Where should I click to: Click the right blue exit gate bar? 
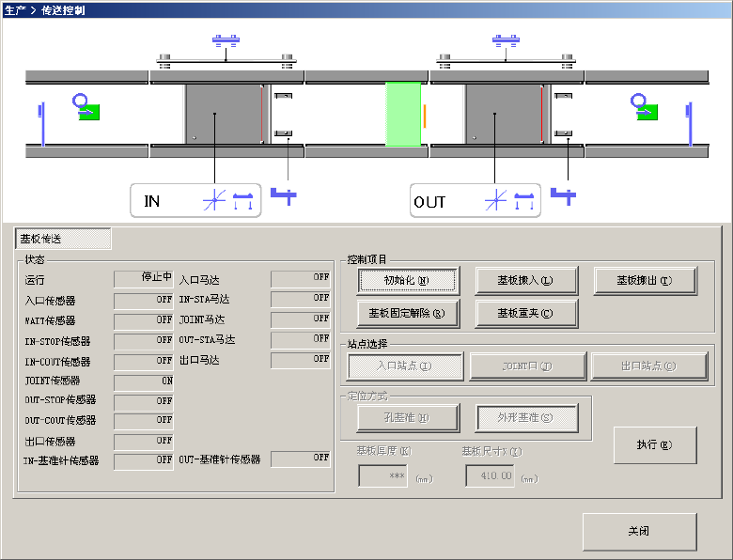[x=690, y=124]
